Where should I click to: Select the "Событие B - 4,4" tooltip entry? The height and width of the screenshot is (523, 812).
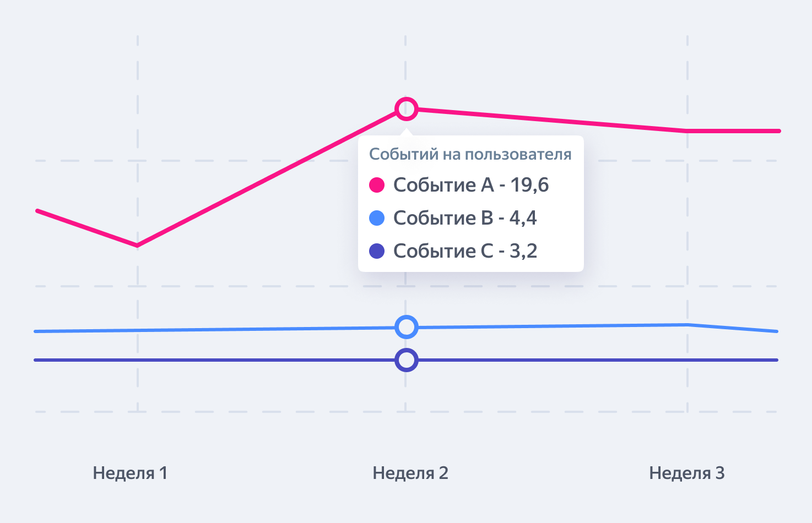coord(464,218)
